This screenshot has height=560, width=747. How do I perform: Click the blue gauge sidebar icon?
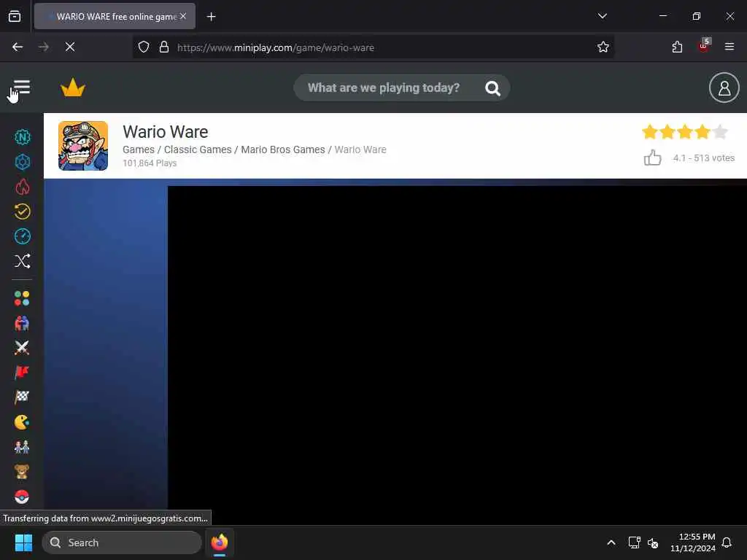point(22,236)
